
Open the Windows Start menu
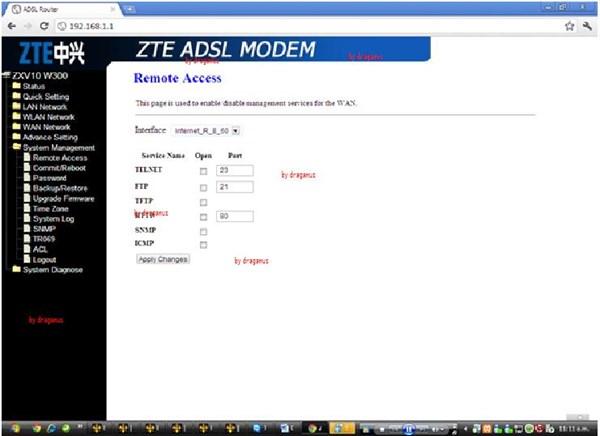click(15, 428)
